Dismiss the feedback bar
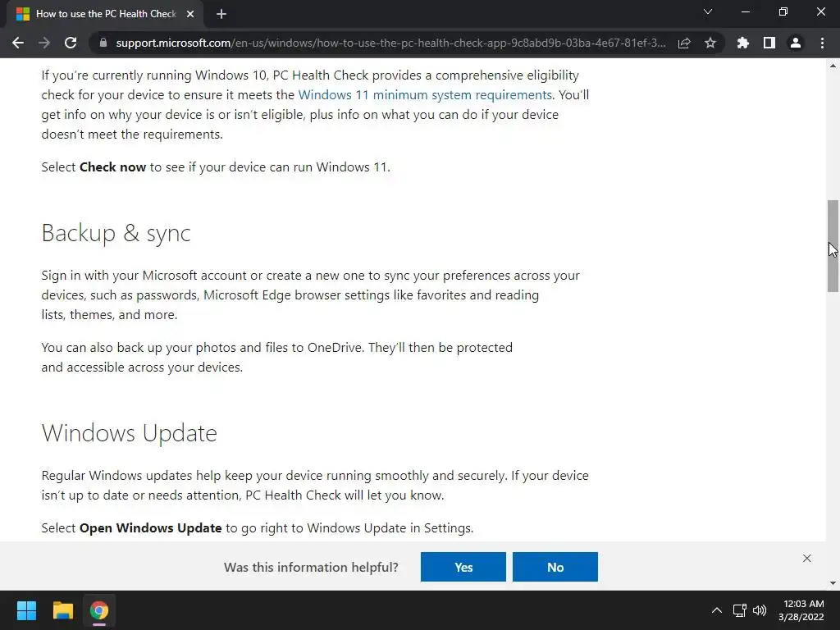Image resolution: width=840 pixels, height=630 pixels. click(x=807, y=559)
